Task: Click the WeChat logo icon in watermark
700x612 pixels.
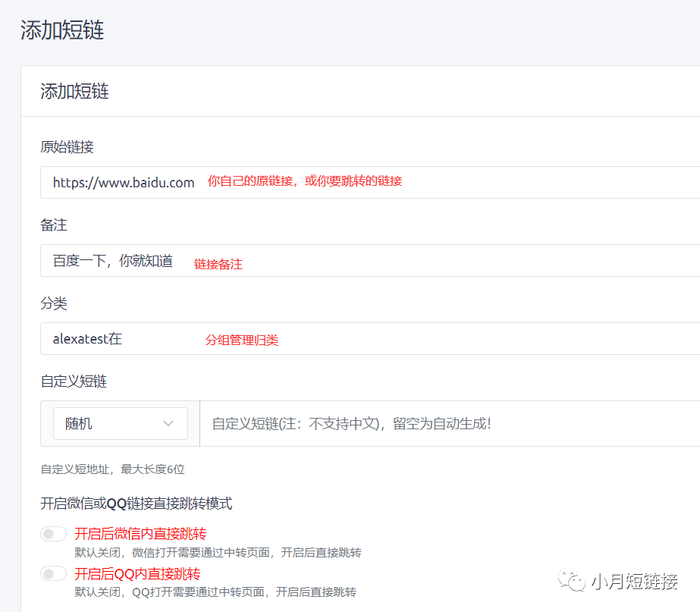Action: pos(572,581)
